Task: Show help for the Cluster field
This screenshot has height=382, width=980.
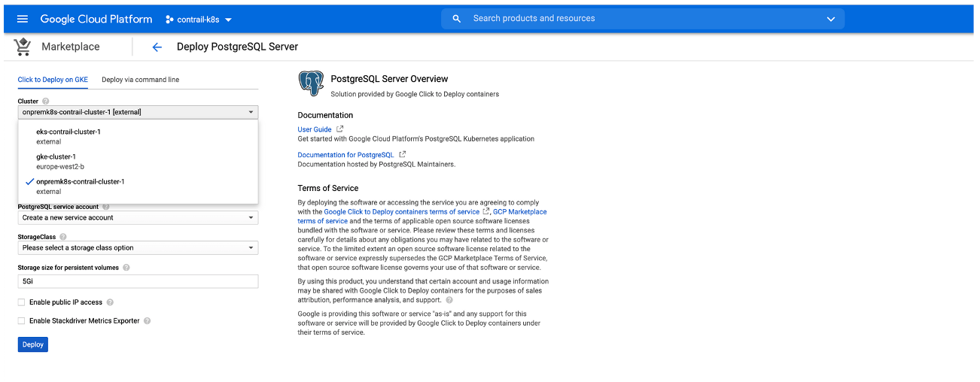Action: (46, 102)
